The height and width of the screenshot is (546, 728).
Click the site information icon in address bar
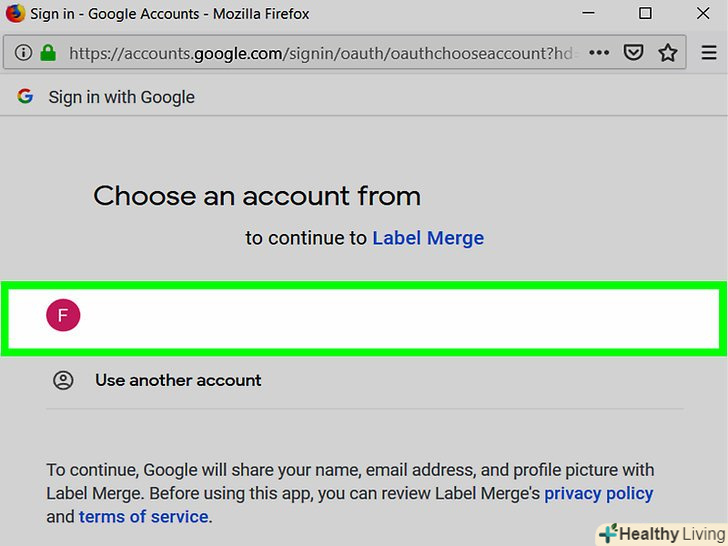pyautogui.click(x=23, y=53)
